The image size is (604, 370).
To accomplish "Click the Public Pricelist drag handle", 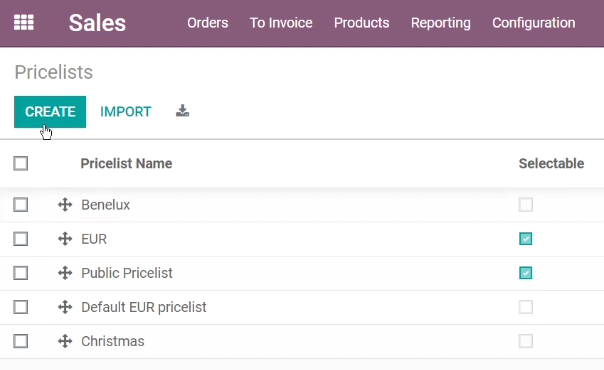I will click(x=65, y=273).
